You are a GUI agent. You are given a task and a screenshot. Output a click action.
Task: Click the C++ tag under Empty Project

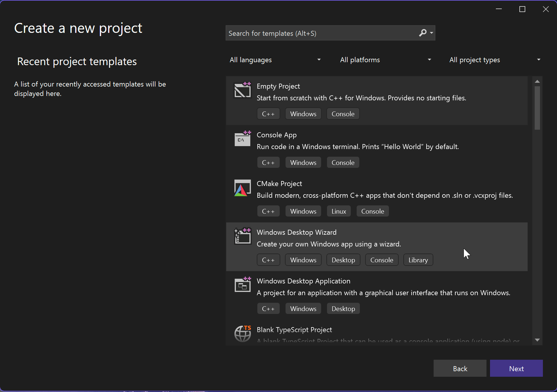pos(268,114)
